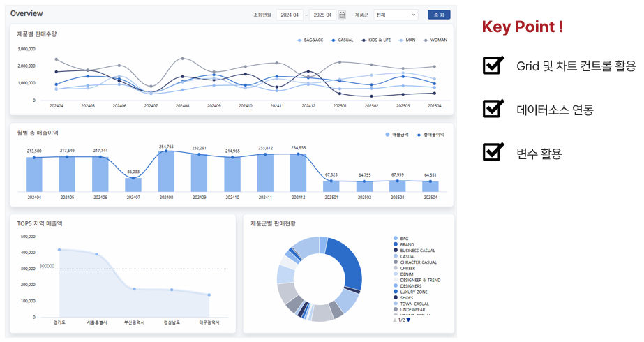Toggle LUXURY ZONE in the donut legend
Image resolution: width=644 pixels, height=342 pixels.
[410, 292]
